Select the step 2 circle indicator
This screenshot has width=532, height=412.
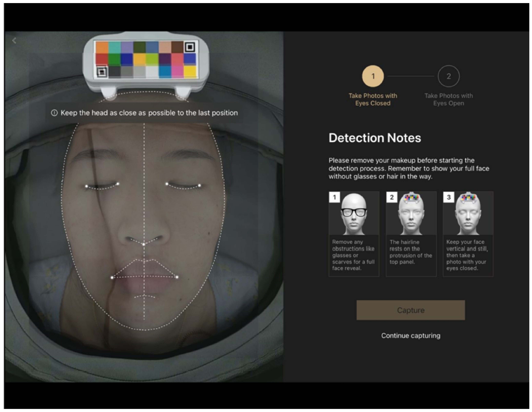click(x=449, y=76)
